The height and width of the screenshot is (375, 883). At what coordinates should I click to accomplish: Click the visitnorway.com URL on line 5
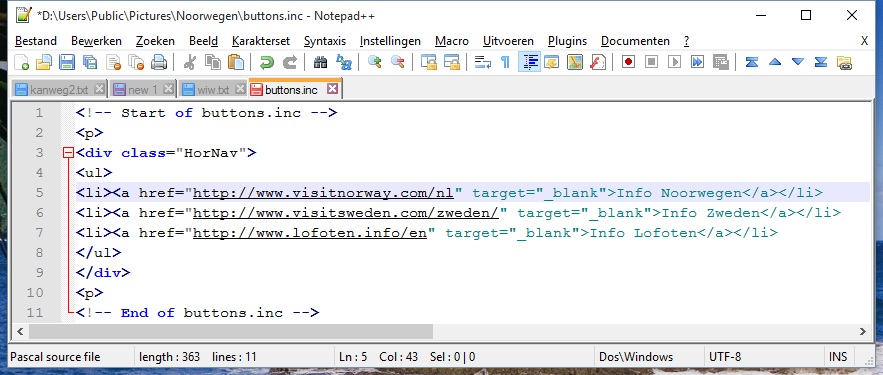[323, 193]
